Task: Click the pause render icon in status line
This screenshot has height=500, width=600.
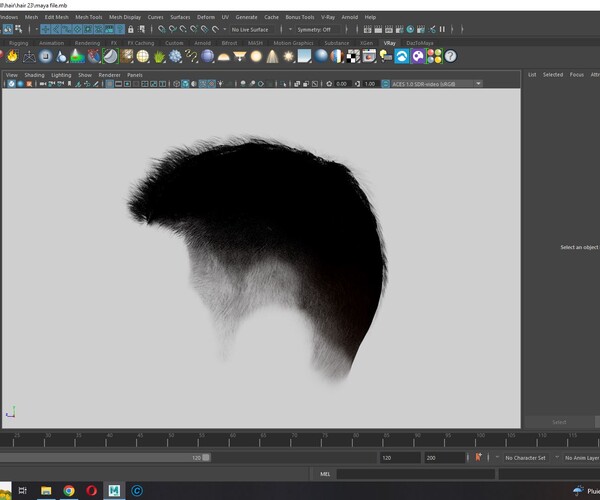Action: pos(442,29)
